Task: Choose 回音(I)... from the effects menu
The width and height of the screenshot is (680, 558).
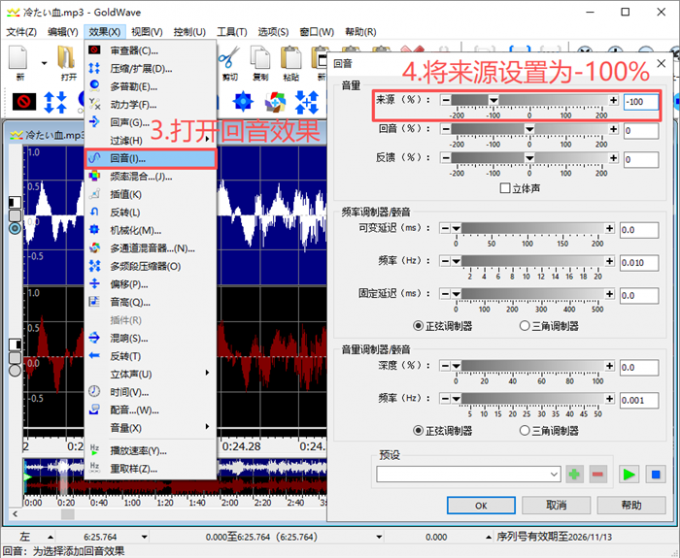Action: pos(150,158)
